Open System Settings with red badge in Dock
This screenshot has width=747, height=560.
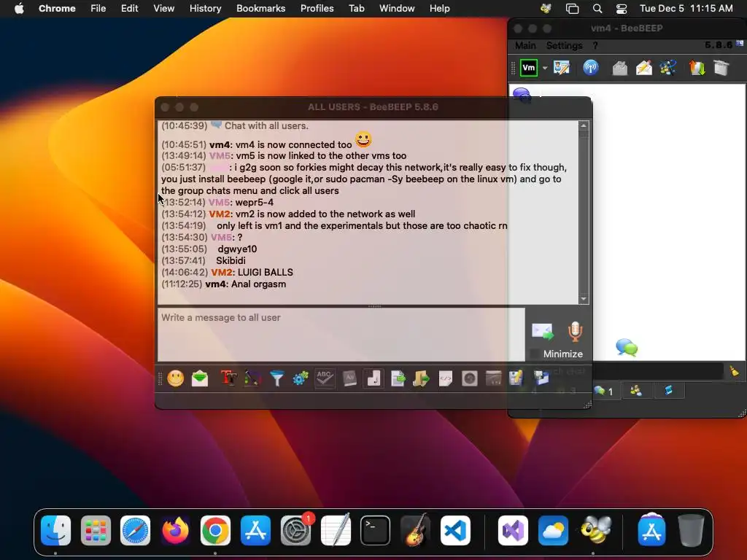[295, 530]
